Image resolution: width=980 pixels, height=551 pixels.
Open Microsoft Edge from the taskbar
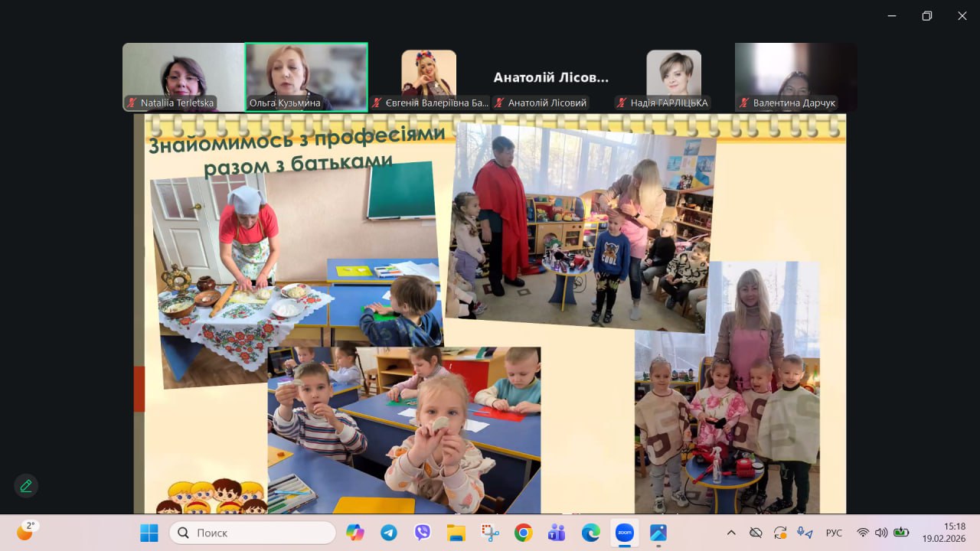tap(590, 533)
